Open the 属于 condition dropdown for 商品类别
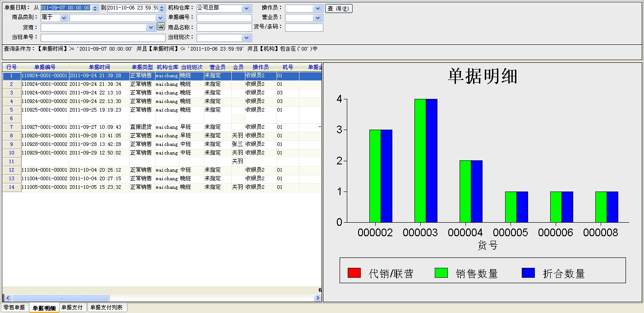Screen dimensions: 644x313 pyautogui.click(x=63, y=18)
